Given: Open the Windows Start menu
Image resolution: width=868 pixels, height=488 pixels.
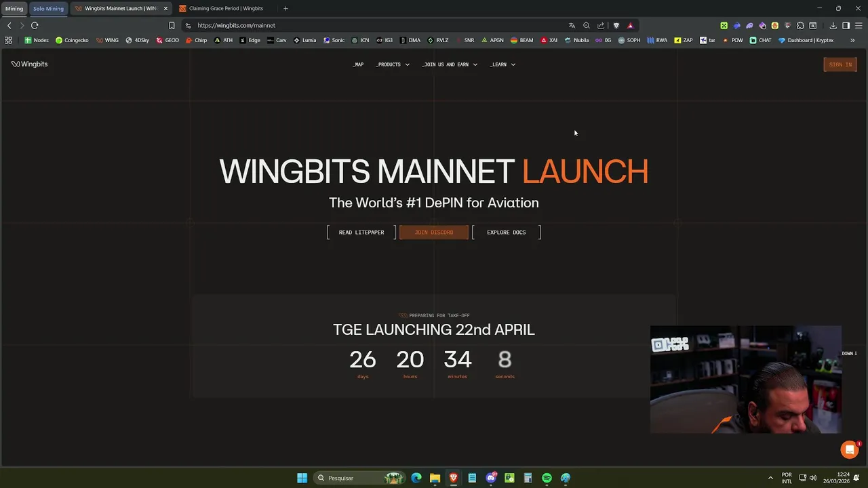Looking at the screenshot, I should click(x=302, y=478).
